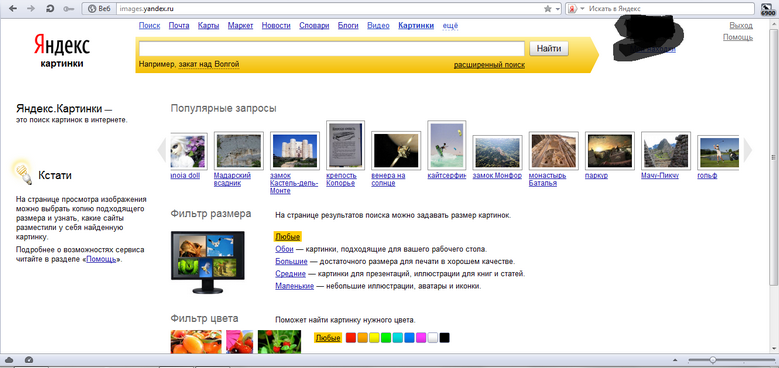Pick the orange color swatch

(363, 338)
